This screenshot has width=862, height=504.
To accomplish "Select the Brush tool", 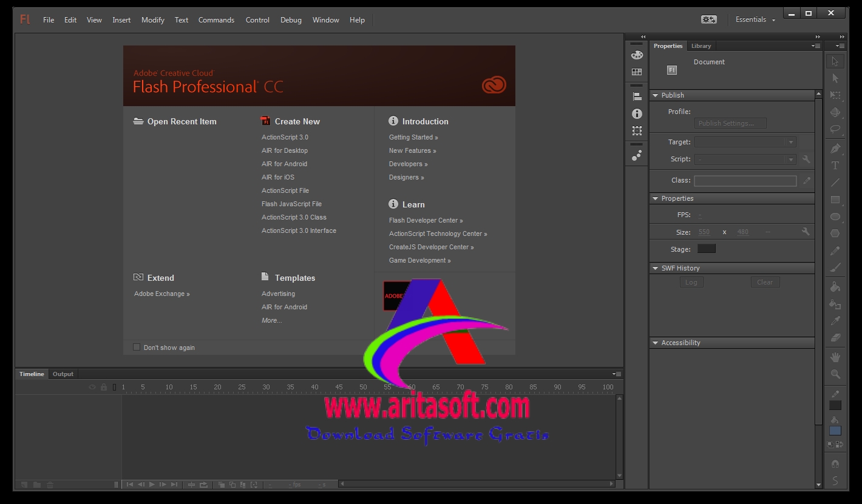I will pos(835,267).
